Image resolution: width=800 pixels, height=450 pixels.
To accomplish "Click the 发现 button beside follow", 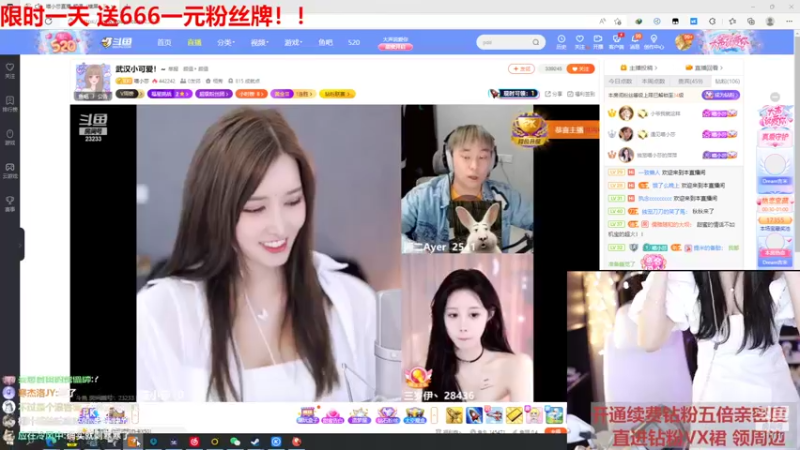I will pyautogui.click(x=521, y=69).
